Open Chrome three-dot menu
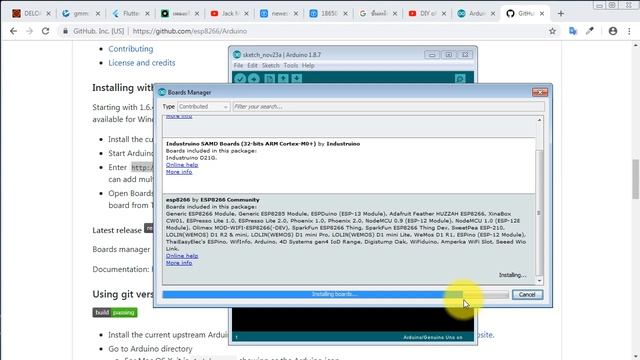 (629, 31)
